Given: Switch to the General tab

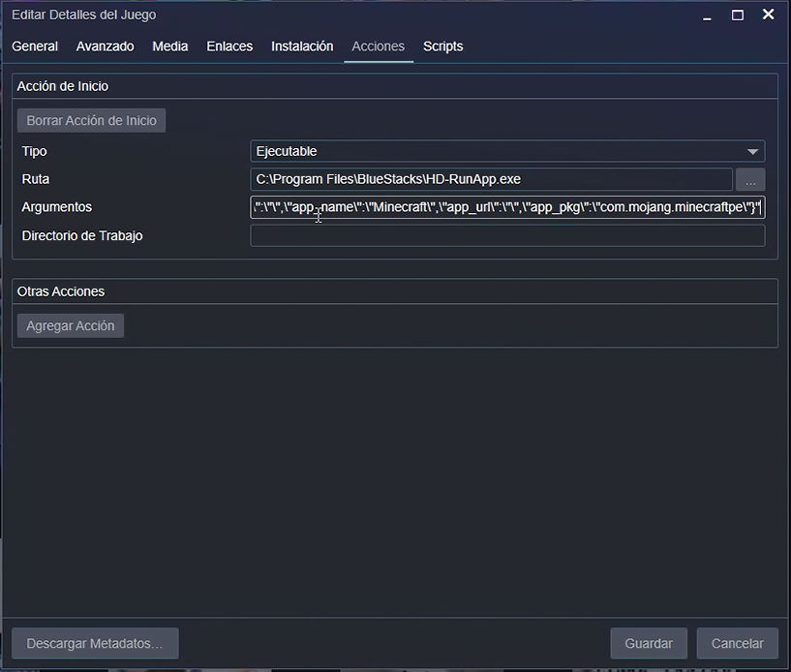Looking at the screenshot, I should (35, 46).
